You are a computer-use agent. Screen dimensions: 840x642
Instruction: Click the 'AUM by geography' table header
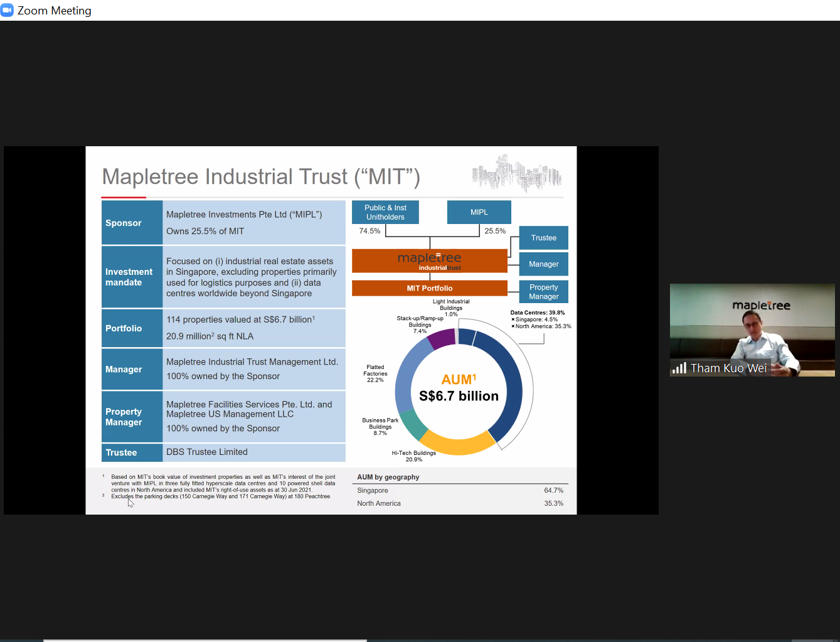388,477
